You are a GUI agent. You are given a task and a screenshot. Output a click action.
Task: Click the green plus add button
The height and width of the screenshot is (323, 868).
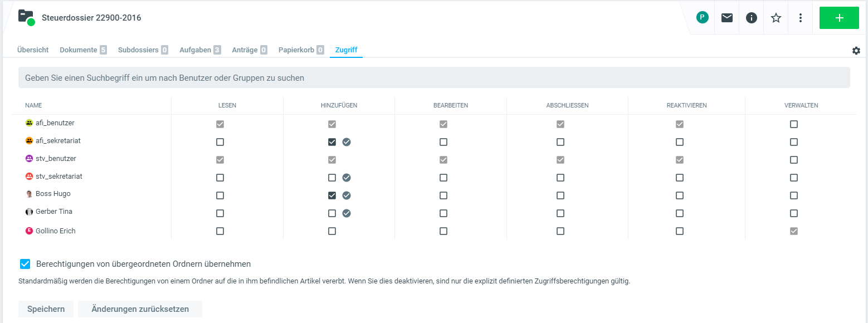[x=839, y=18]
